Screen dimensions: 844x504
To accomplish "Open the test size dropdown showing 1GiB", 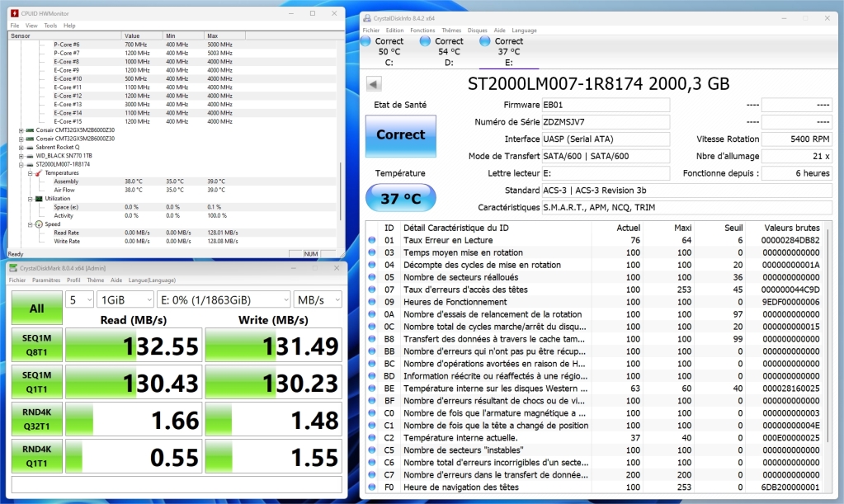I will coord(126,299).
